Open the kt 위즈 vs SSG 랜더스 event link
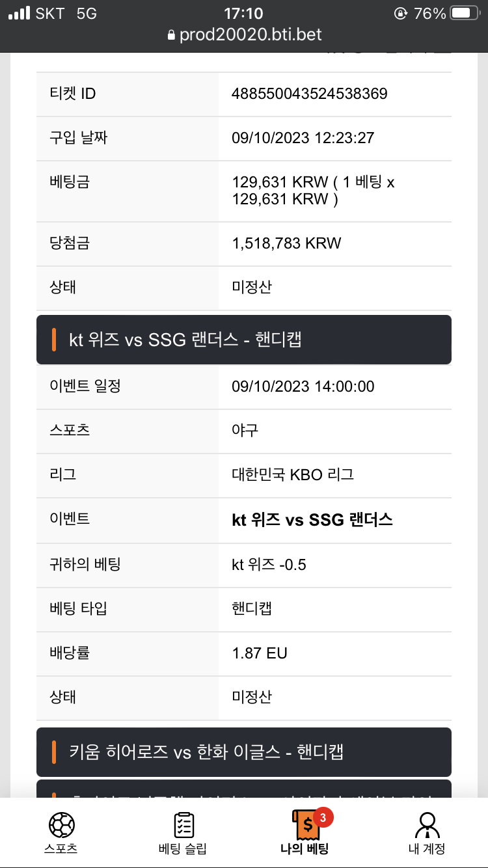Image resolution: width=488 pixels, height=868 pixels. pos(312,520)
